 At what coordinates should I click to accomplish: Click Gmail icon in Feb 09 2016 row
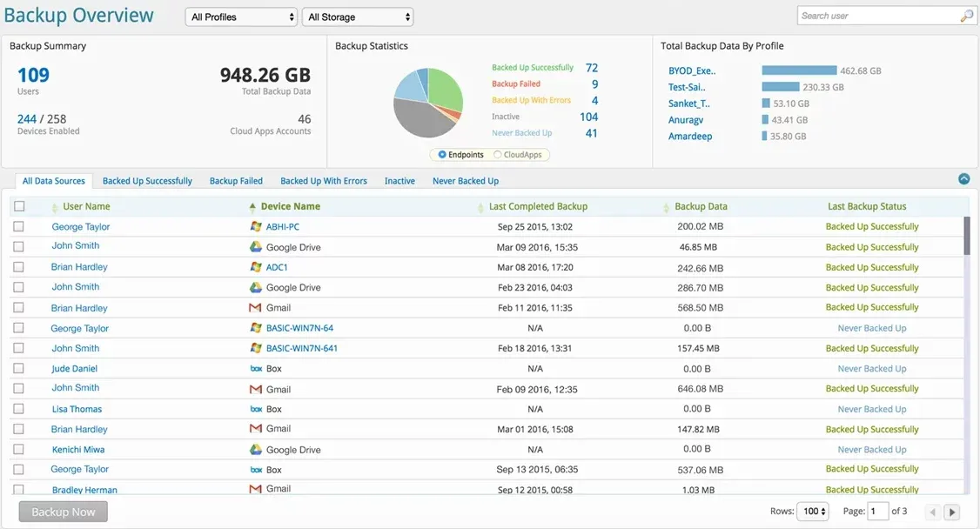(x=255, y=389)
